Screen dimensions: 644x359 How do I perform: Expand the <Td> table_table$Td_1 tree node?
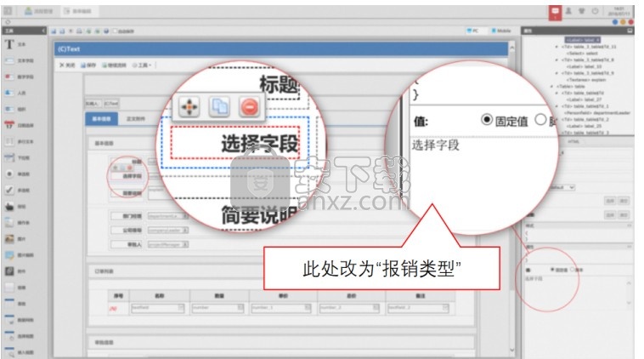(556, 106)
